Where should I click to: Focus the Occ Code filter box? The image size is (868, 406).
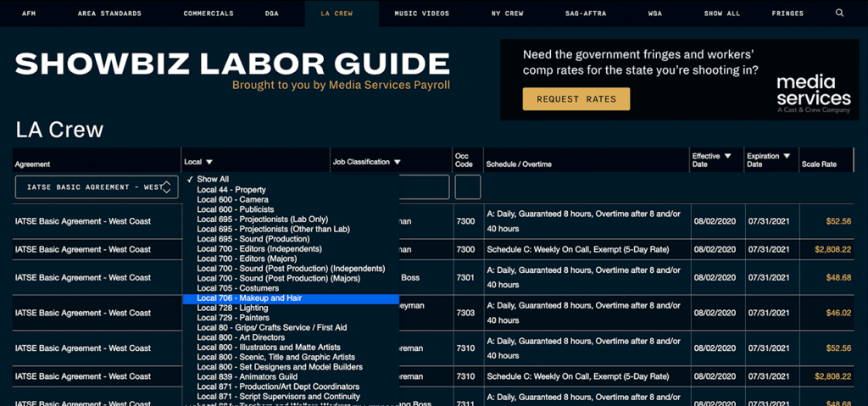(x=468, y=187)
